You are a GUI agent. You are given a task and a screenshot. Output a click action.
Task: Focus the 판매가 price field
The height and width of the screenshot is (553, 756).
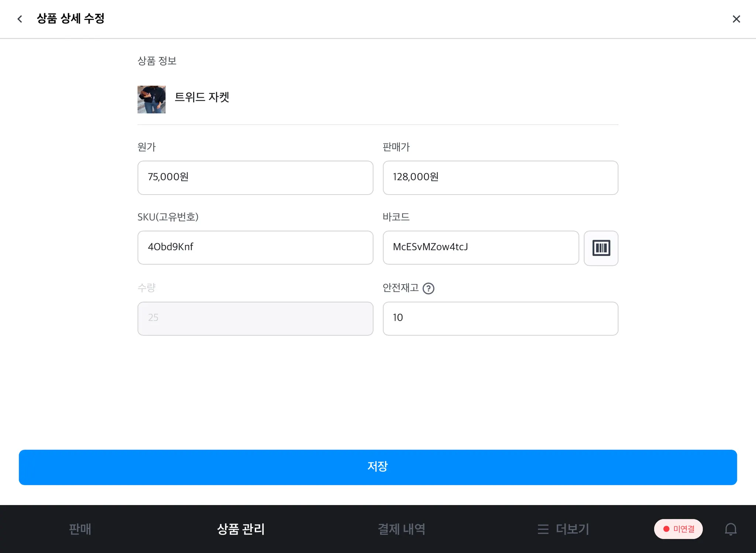coord(500,178)
